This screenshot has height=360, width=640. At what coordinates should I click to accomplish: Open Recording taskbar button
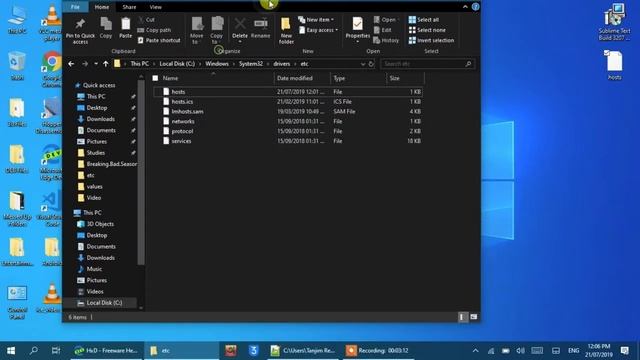tap(378, 351)
